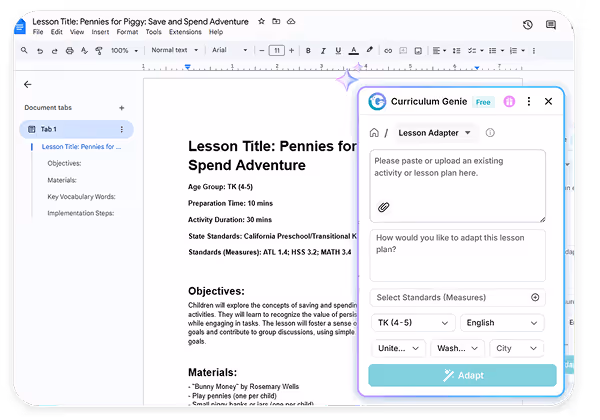
Task: Increase the font size
Action: (x=292, y=50)
